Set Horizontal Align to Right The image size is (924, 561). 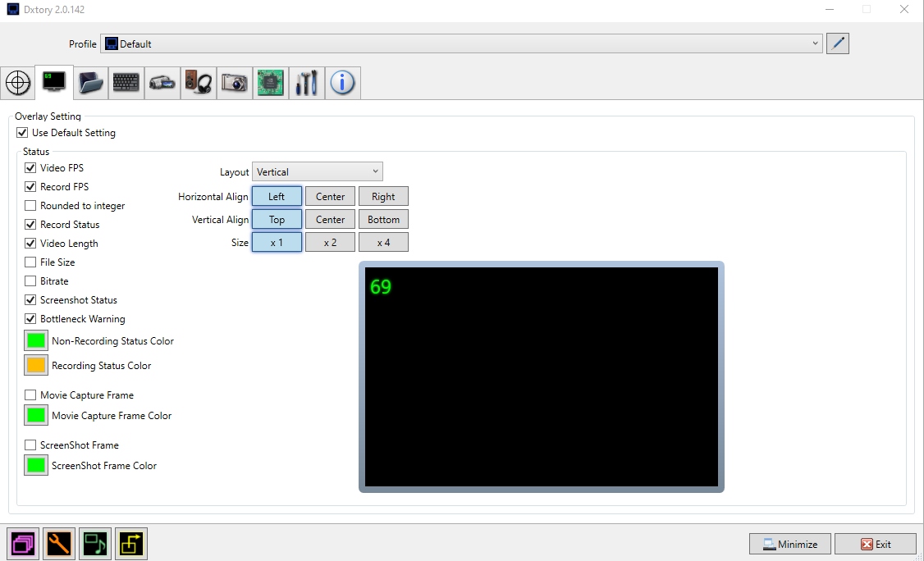coord(383,196)
